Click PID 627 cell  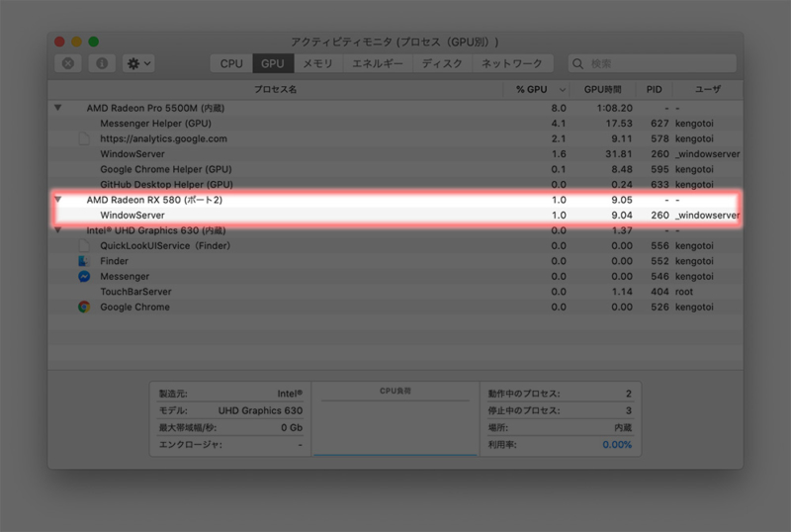point(659,124)
